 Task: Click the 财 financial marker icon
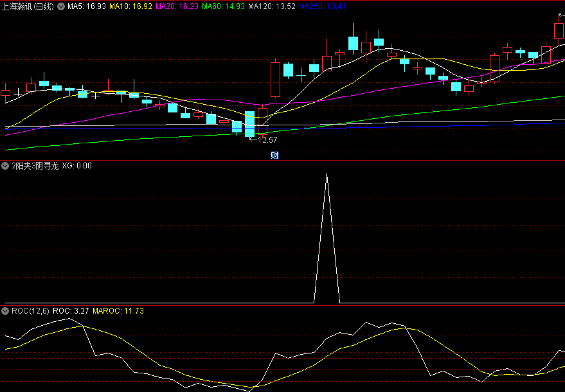point(274,156)
